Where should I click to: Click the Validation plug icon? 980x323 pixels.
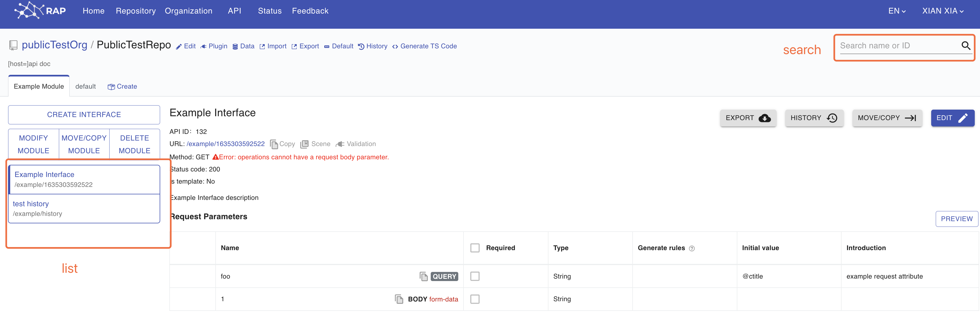click(340, 144)
